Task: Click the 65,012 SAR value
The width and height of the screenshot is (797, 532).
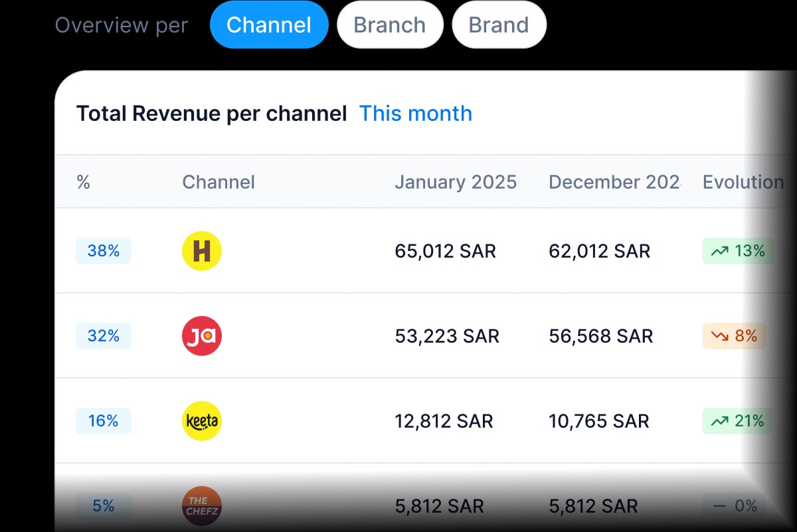Action: coord(446,251)
